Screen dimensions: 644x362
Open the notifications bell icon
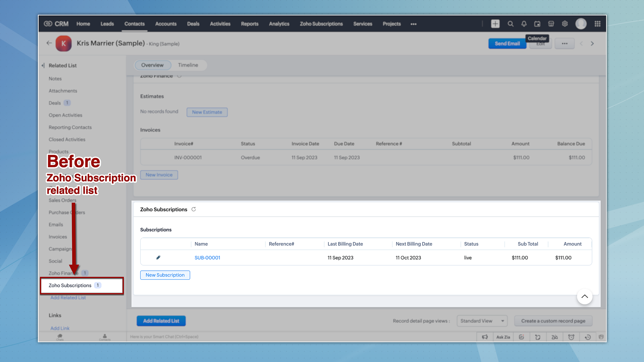[x=524, y=24]
